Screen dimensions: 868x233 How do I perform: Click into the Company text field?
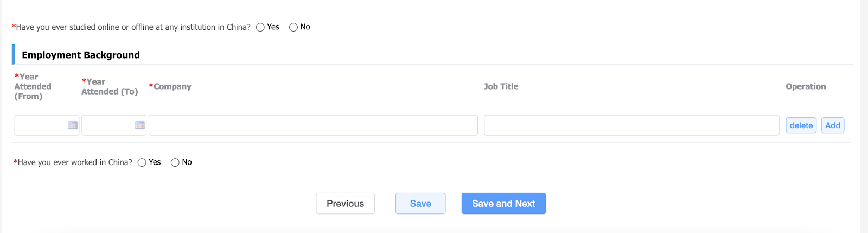(x=314, y=125)
